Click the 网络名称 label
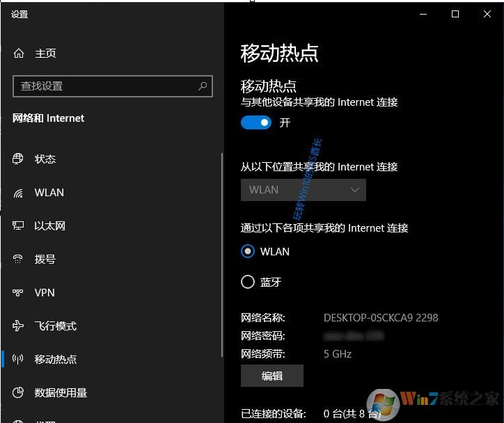 [263, 318]
